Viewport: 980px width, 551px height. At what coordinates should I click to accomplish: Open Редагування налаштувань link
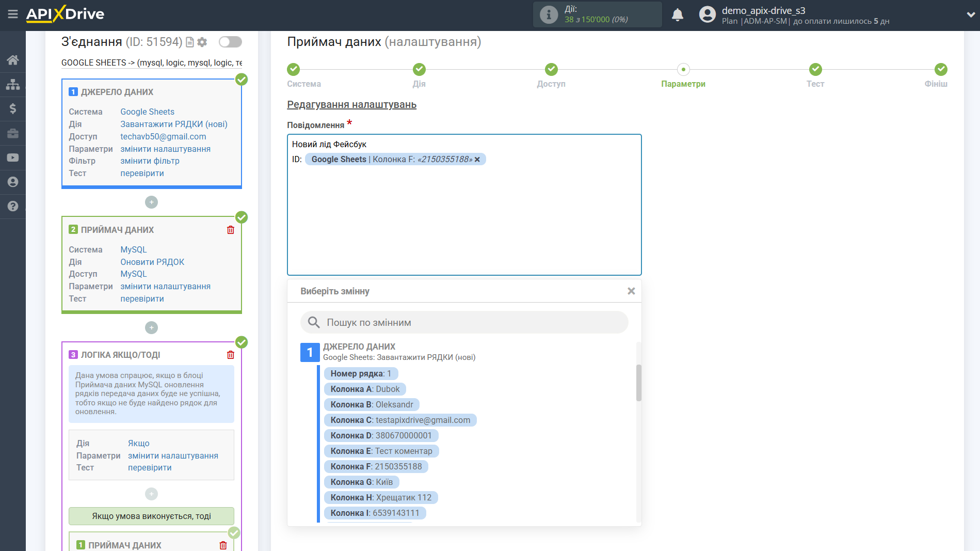click(351, 105)
